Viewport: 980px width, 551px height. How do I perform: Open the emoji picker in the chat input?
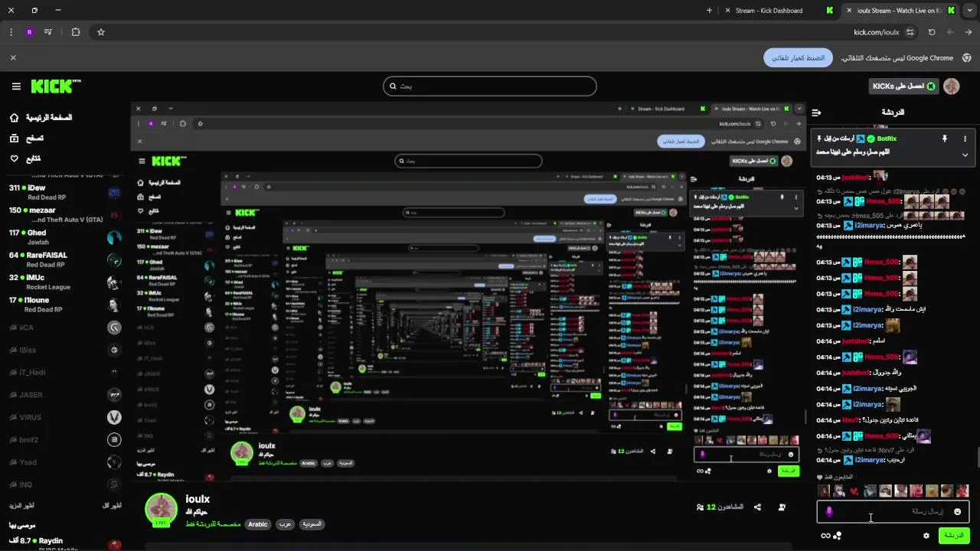pos(957,512)
